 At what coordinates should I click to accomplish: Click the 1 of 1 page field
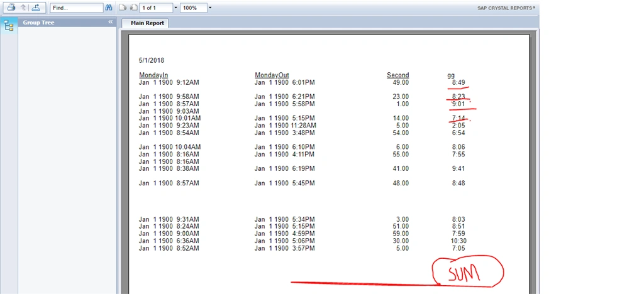click(x=156, y=8)
